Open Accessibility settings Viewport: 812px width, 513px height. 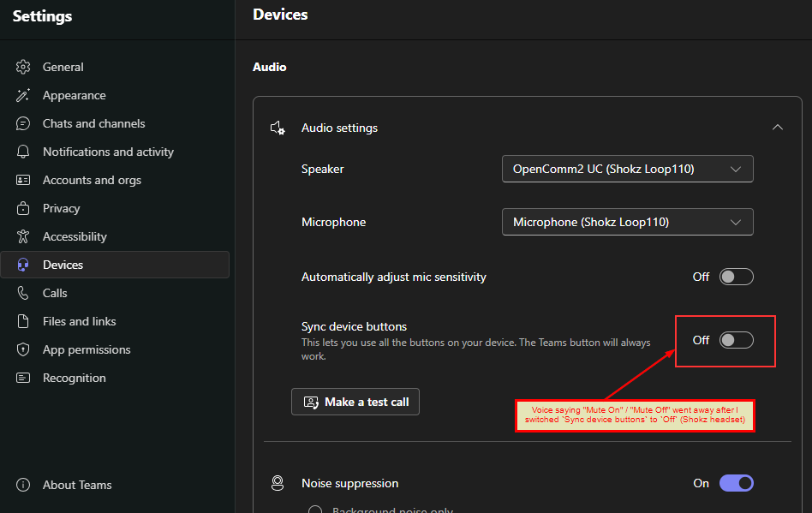(115, 236)
